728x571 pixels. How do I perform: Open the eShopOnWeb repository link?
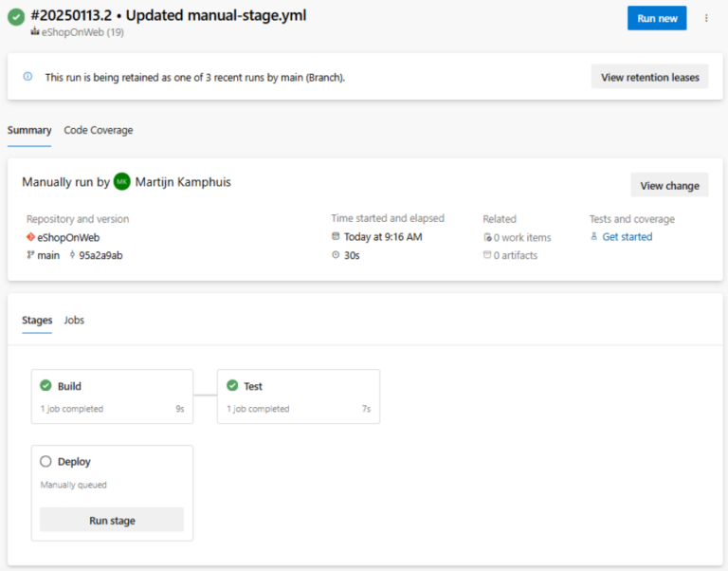(x=68, y=237)
